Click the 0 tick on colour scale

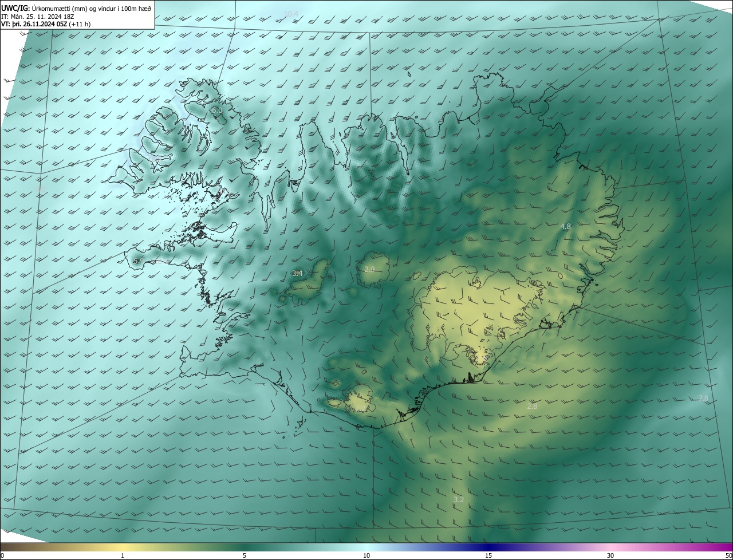2,555
